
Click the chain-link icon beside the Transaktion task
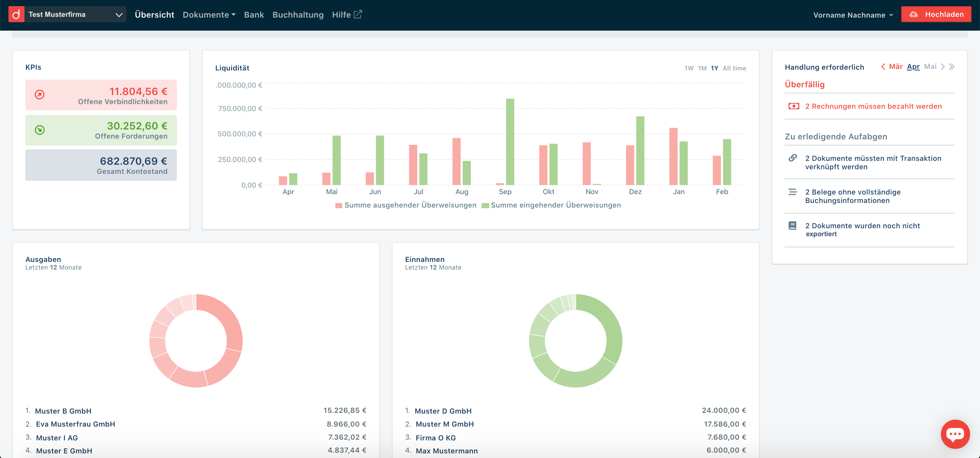pos(792,159)
